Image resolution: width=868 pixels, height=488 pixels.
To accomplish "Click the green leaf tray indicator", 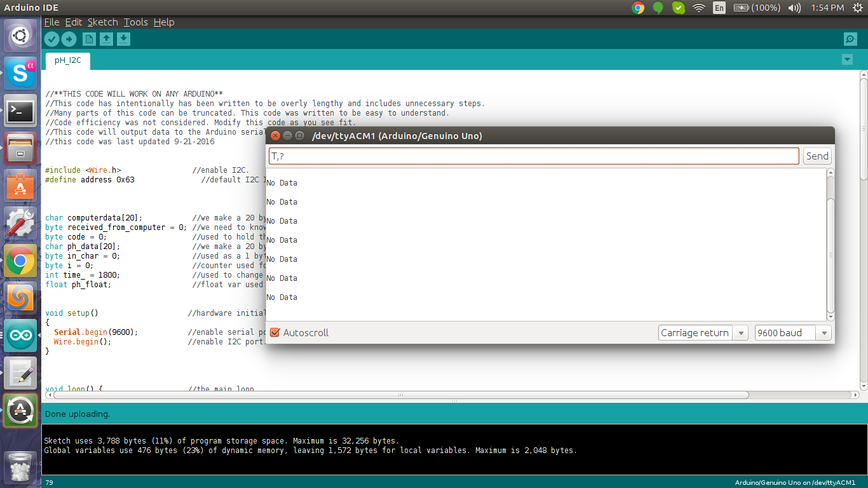I will (658, 8).
